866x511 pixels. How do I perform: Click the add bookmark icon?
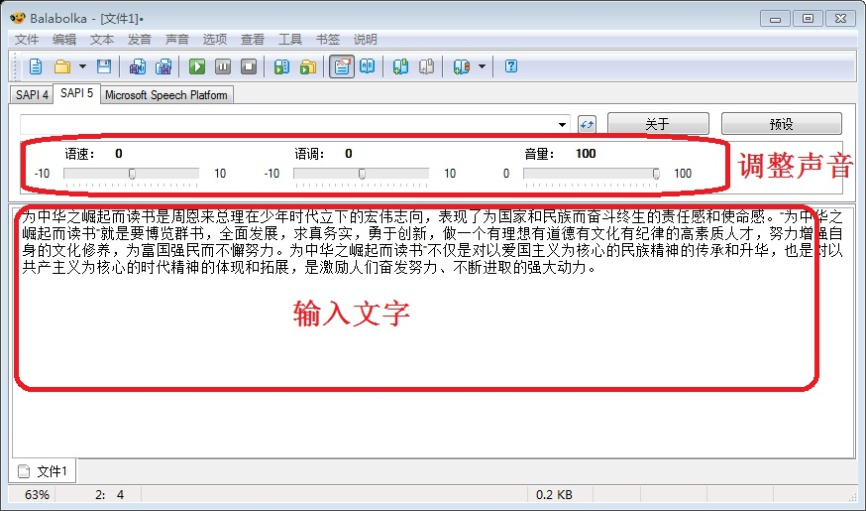point(400,67)
